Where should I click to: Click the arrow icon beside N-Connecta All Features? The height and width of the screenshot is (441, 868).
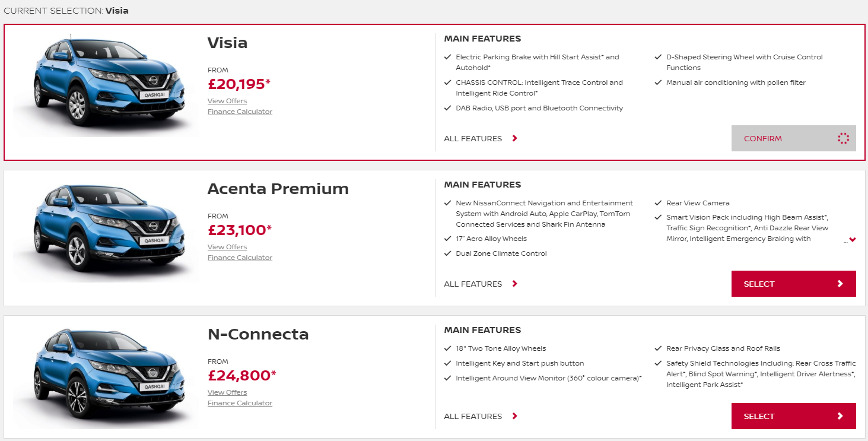tap(515, 416)
